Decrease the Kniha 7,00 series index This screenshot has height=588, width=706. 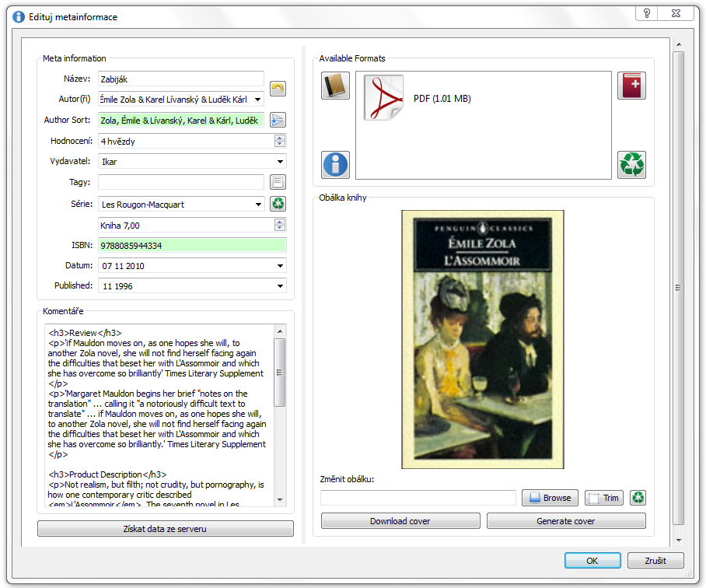tap(280, 228)
